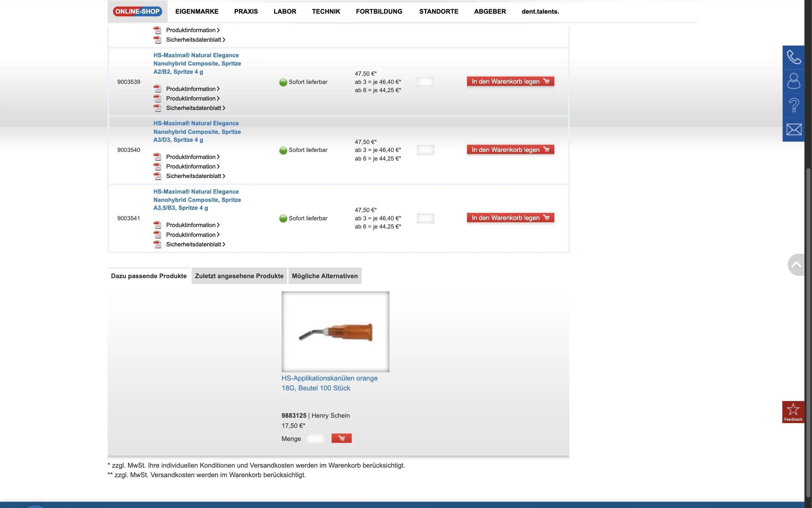Screen dimensions: 812x508
Task: Open the STANDORTE menu item
Action: 438,11
